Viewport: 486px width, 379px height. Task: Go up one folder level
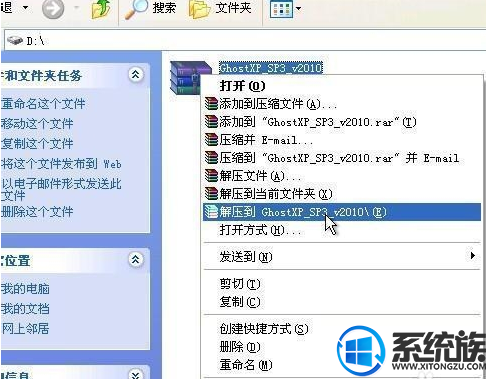101,9
